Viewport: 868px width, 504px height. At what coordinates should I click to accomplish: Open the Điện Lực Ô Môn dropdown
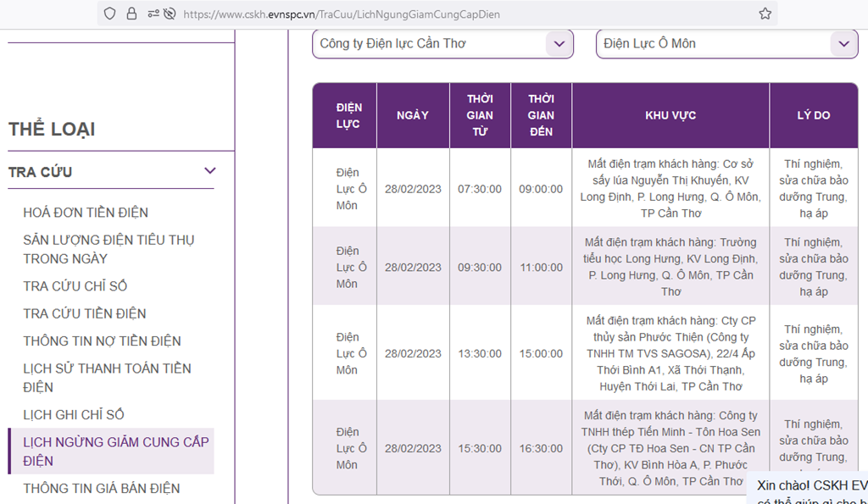tap(726, 44)
